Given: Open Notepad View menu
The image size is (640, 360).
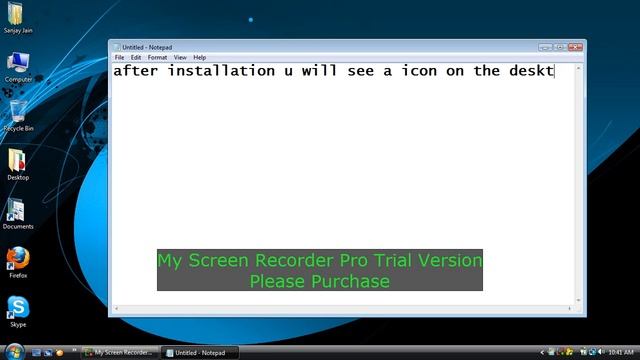Looking at the screenshot, I should tap(180, 58).
